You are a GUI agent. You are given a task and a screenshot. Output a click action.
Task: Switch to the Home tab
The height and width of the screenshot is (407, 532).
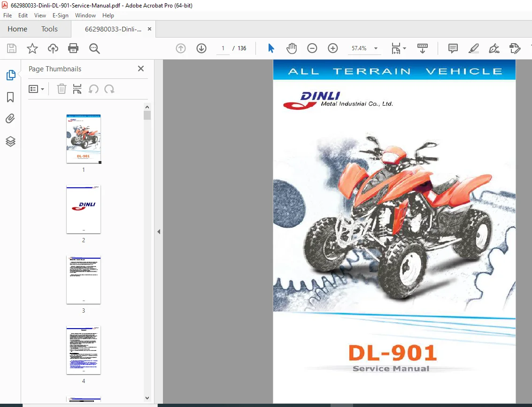click(17, 29)
